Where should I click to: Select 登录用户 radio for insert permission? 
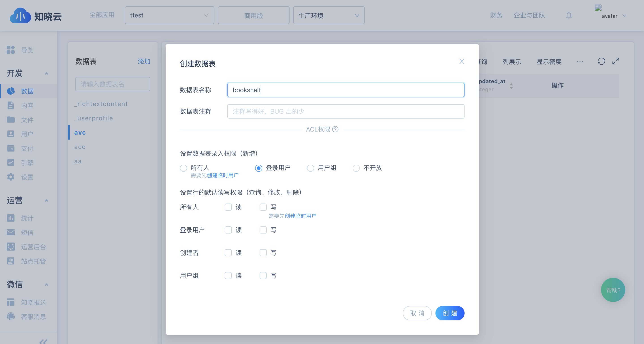258,168
